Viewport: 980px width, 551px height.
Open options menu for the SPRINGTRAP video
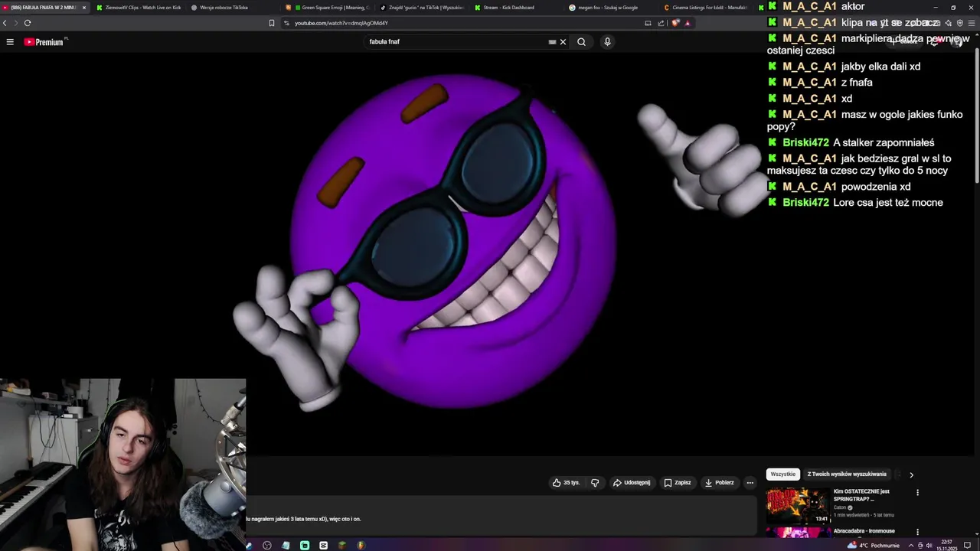point(917,493)
